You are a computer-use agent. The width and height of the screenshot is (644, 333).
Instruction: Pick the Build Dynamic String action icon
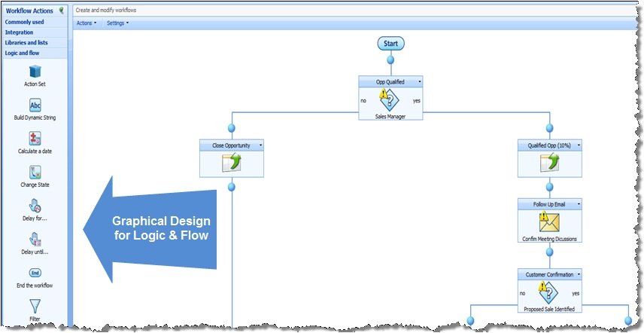pos(35,105)
